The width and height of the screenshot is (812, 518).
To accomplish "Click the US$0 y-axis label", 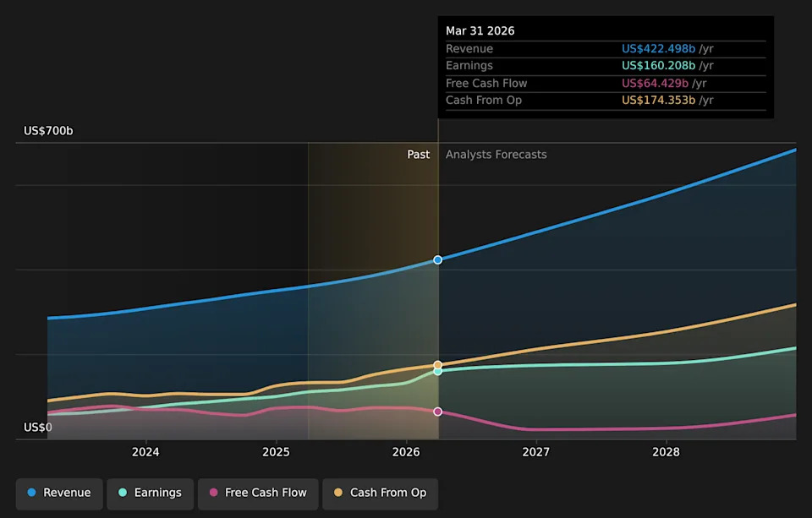I will pos(38,427).
